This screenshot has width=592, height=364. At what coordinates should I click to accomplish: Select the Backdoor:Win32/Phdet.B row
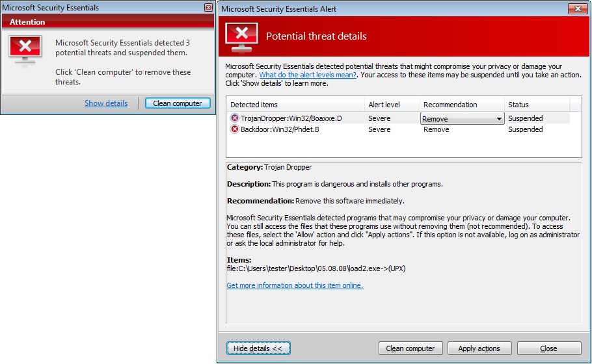pos(399,129)
